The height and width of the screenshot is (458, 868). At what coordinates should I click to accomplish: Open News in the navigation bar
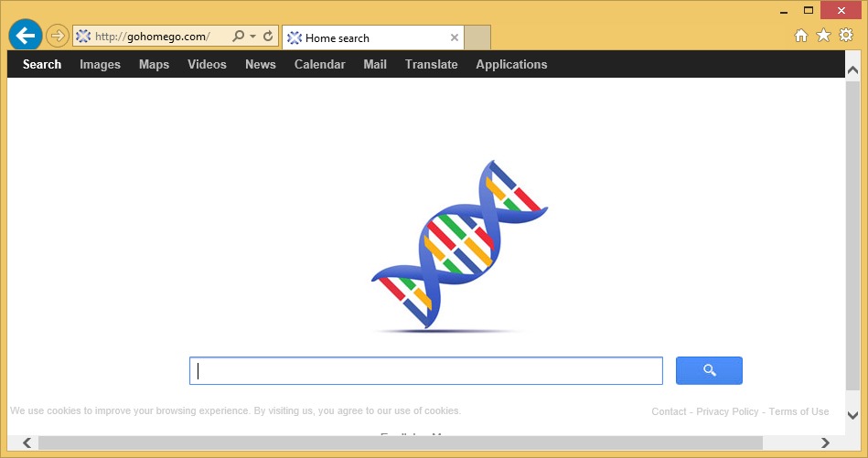click(x=261, y=64)
